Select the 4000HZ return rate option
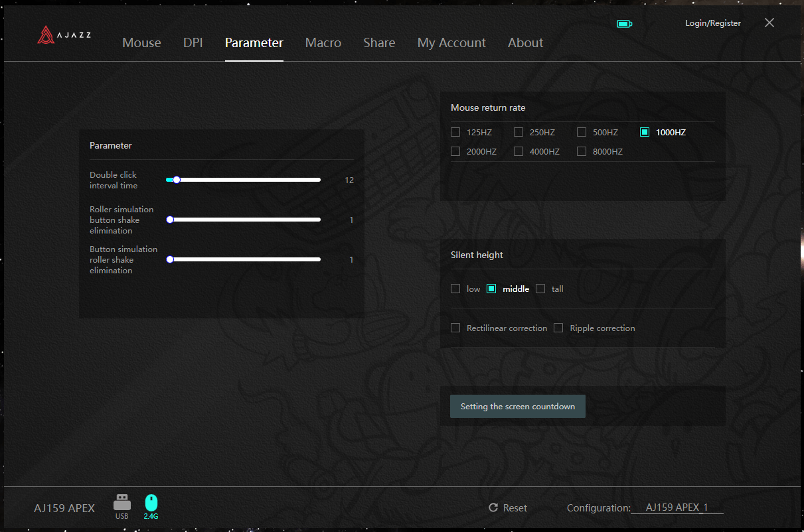This screenshot has width=804, height=532. [x=519, y=151]
